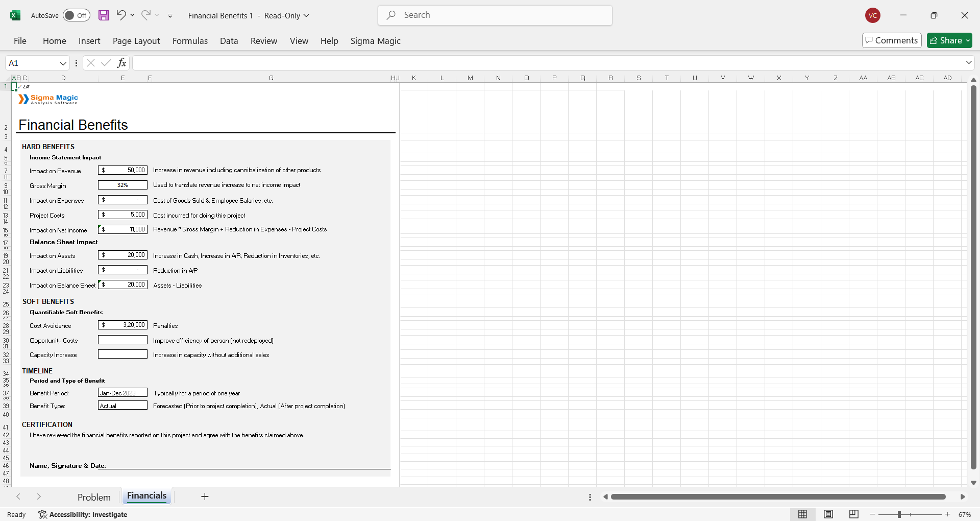
Task: Click the Comments button
Action: 892,40
